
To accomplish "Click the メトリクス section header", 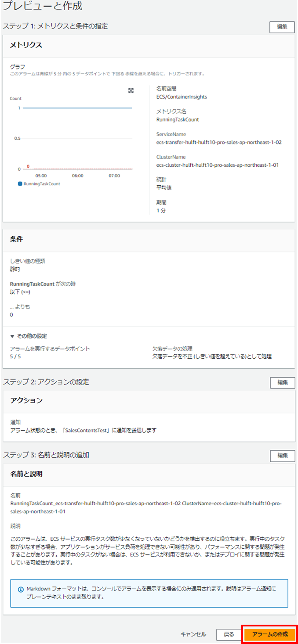I will pyautogui.click(x=26, y=45).
